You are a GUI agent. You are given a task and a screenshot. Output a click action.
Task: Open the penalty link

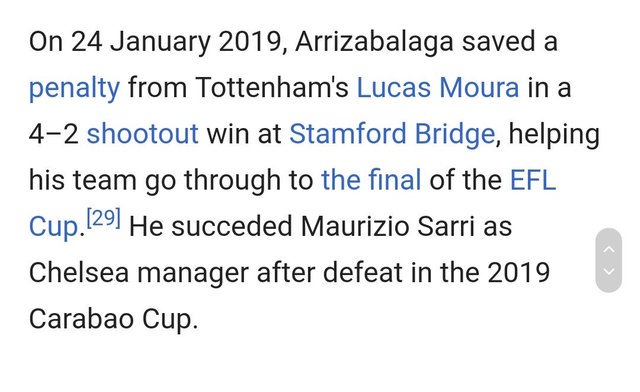click(74, 88)
